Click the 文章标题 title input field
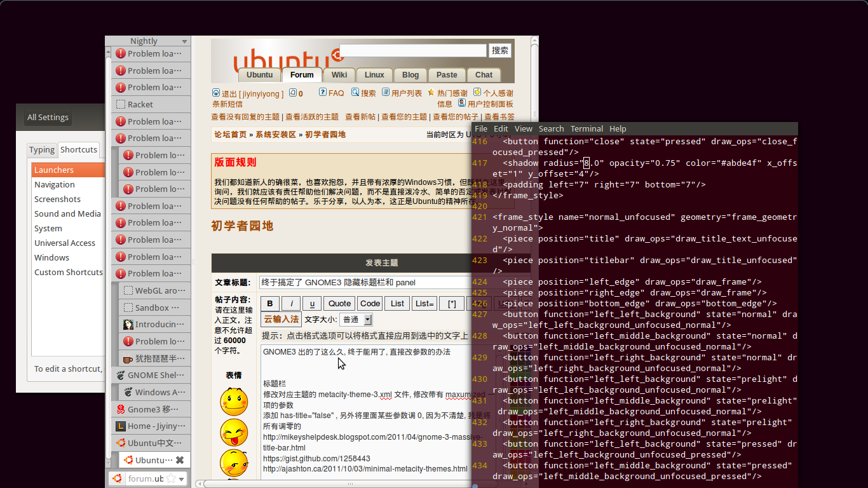 [x=365, y=282]
